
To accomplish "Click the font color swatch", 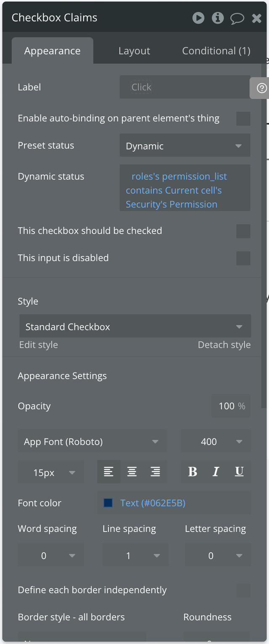I will (x=108, y=503).
